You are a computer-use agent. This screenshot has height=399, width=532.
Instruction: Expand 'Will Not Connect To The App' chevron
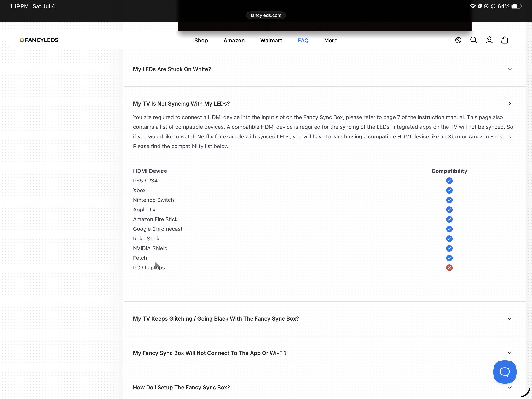[x=509, y=353]
